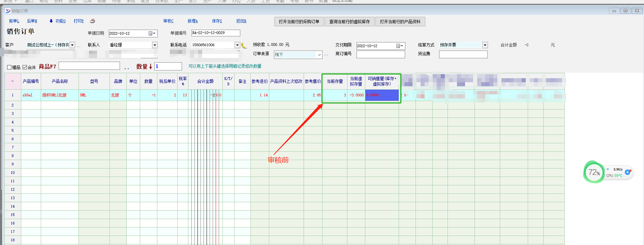Click the 查询当前行的虚拟库存 button
The height and width of the screenshot is (245, 644).
coord(349,22)
